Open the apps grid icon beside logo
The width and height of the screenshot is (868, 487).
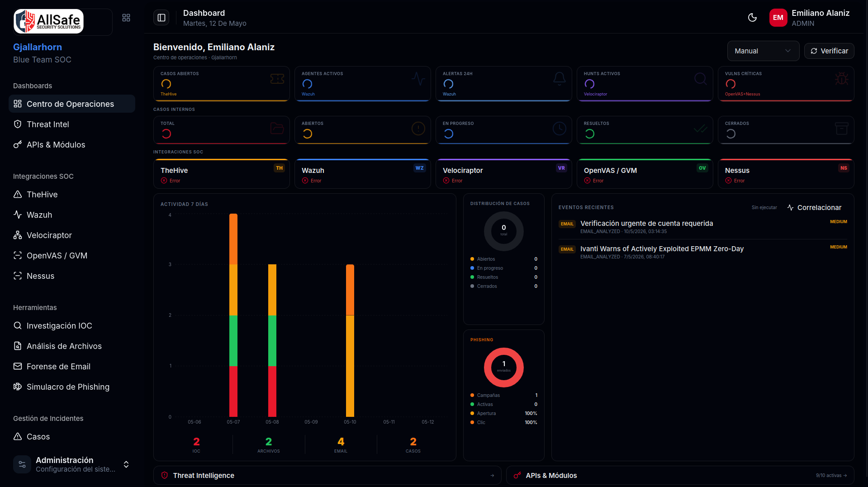(x=126, y=18)
